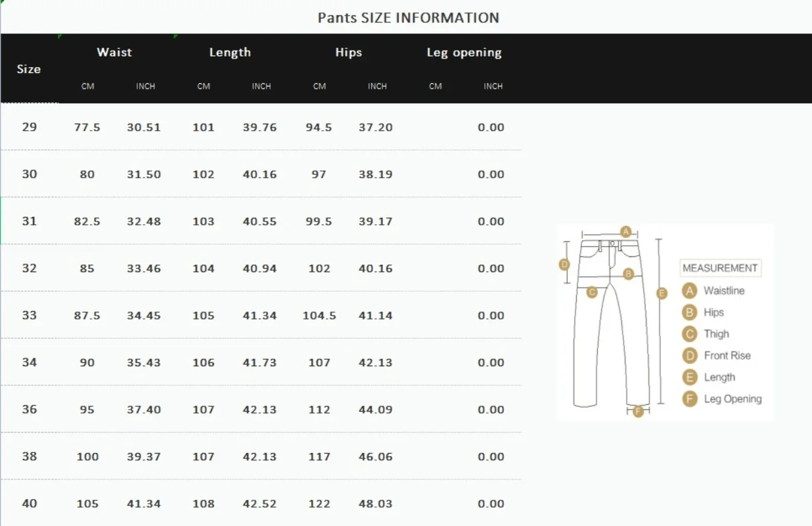Select the size 40 row label
The width and height of the screenshot is (812, 526).
point(30,504)
